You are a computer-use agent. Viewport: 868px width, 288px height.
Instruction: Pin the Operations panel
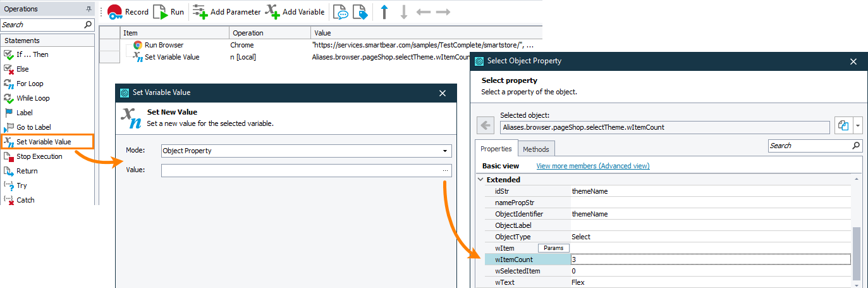pos(88,9)
